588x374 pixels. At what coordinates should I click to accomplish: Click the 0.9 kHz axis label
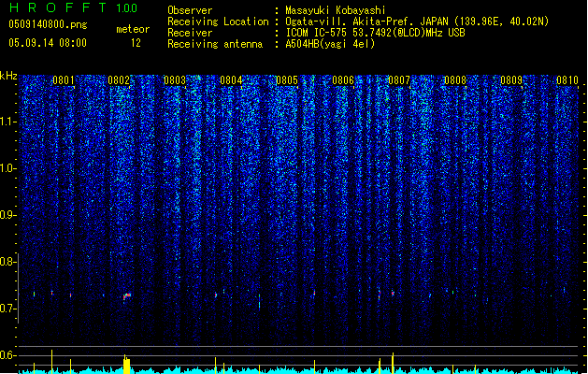tap(8, 215)
